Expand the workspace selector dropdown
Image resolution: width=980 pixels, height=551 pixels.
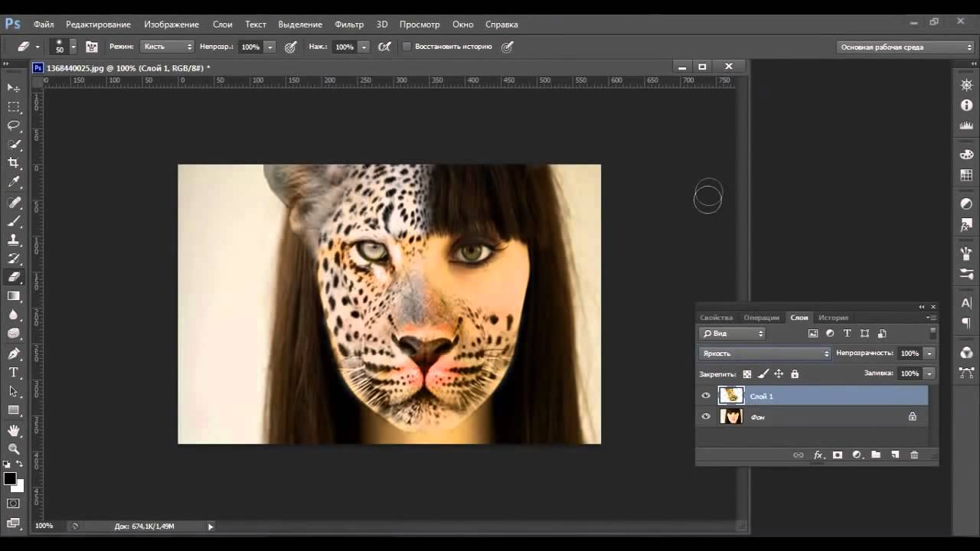(905, 47)
